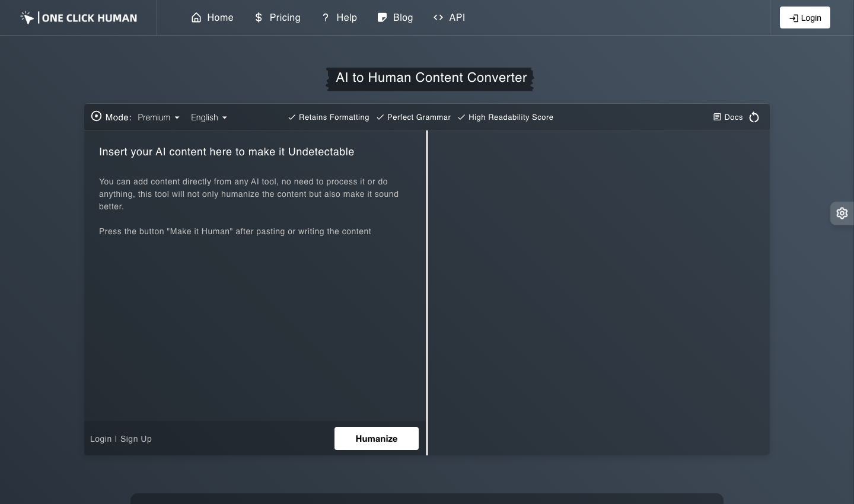Open the English language dropdown
Image resolution: width=854 pixels, height=504 pixels.
click(x=209, y=117)
